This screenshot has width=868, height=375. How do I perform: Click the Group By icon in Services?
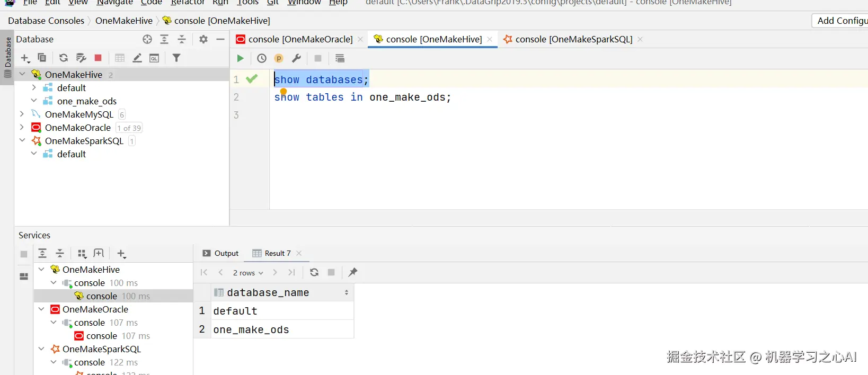pyautogui.click(x=82, y=253)
